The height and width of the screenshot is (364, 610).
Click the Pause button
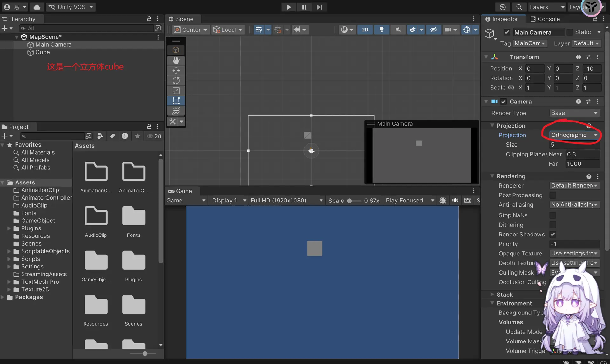[x=304, y=7]
